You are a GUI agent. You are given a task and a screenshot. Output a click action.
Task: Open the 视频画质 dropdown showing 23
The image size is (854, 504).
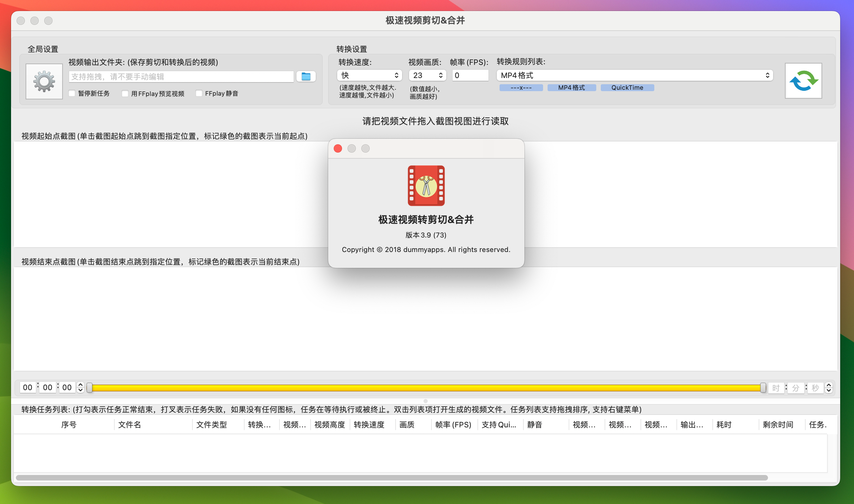click(x=427, y=75)
